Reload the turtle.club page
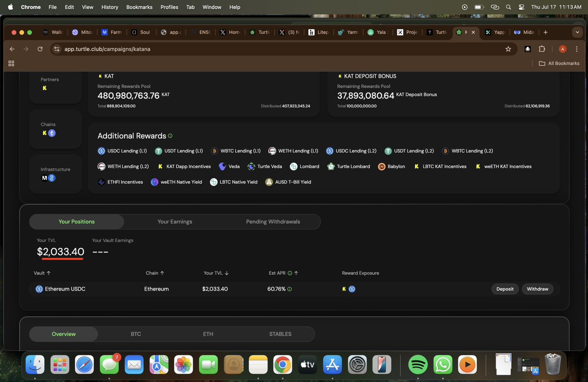 coord(40,49)
